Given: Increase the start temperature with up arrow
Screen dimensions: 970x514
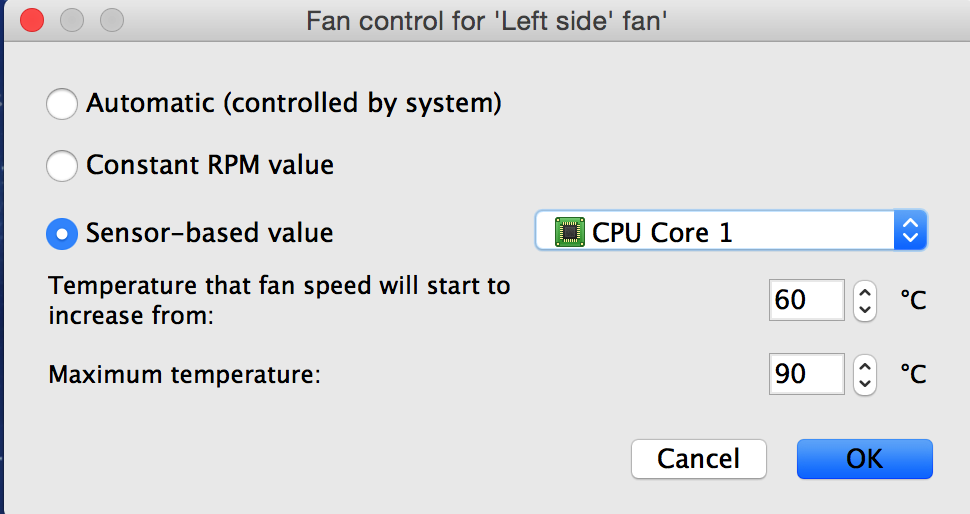Looking at the screenshot, I should tap(865, 292).
